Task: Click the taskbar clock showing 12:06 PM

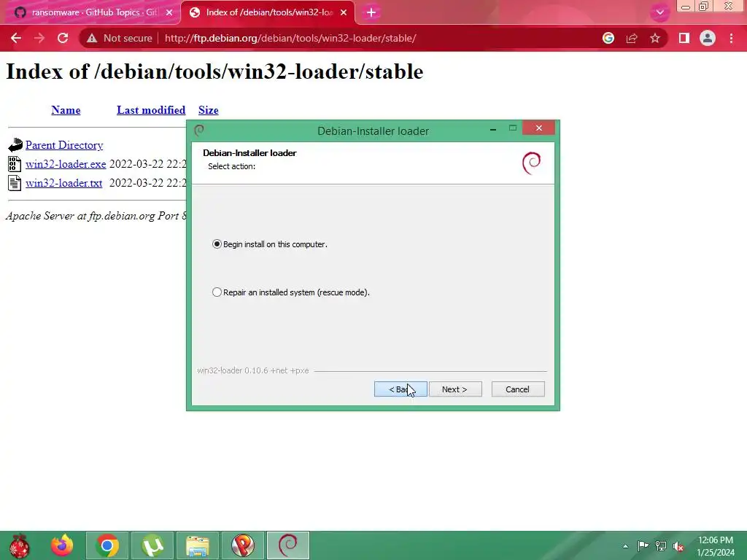Action: (x=716, y=546)
